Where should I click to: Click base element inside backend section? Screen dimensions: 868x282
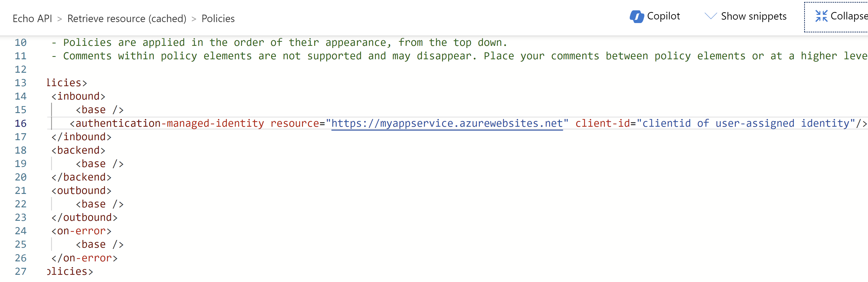[99, 164]
